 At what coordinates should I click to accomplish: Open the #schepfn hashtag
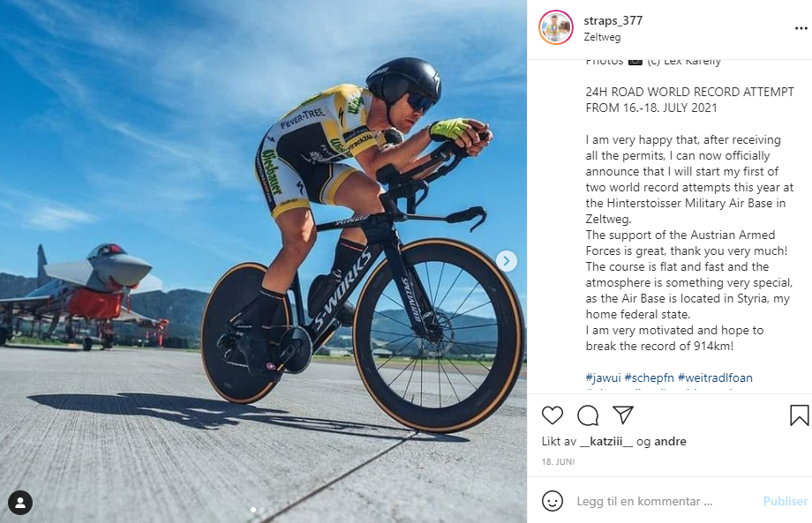tap(654, 377)
